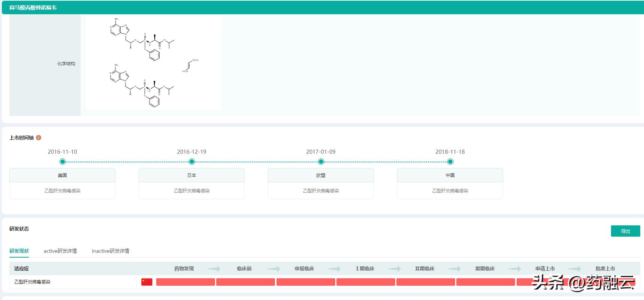Click the III期临床 stage header

(485, 268)
